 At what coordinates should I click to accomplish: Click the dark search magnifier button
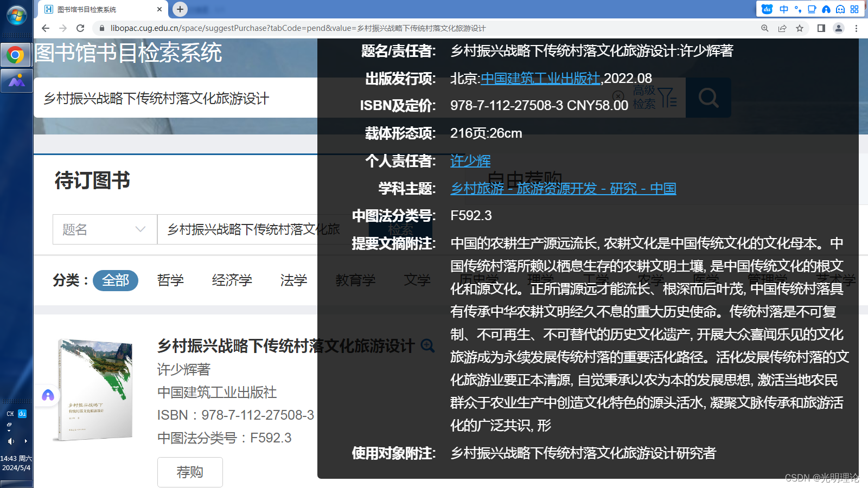point(709,98)
